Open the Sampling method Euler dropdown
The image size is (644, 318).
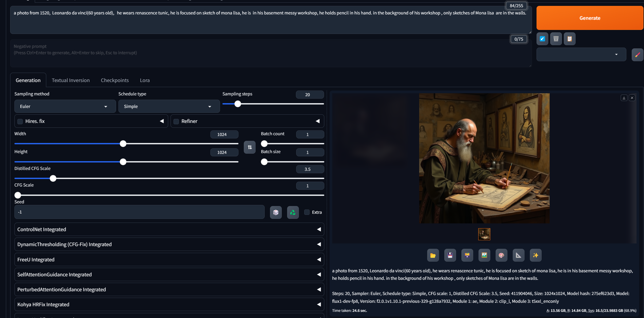(65, 106)
